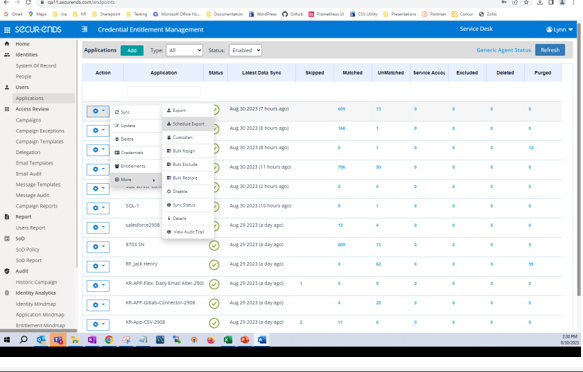Open Campaigns in the sidebar
This screenshot has height=372, width=583.
pos(28,120)
